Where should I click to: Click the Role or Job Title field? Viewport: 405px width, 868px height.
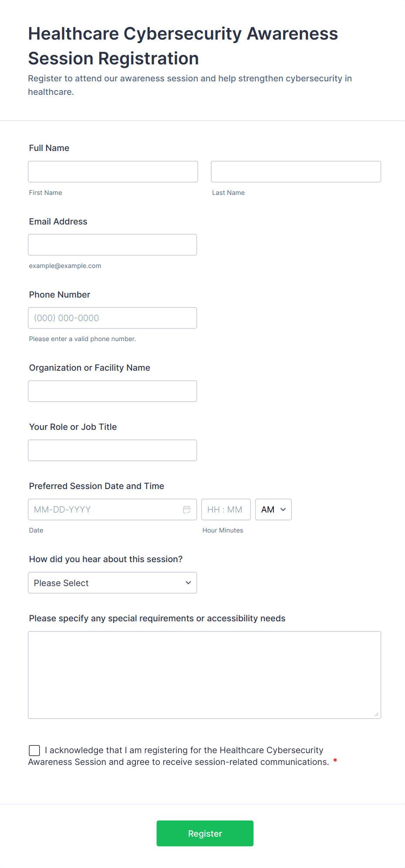click(112, 450)
